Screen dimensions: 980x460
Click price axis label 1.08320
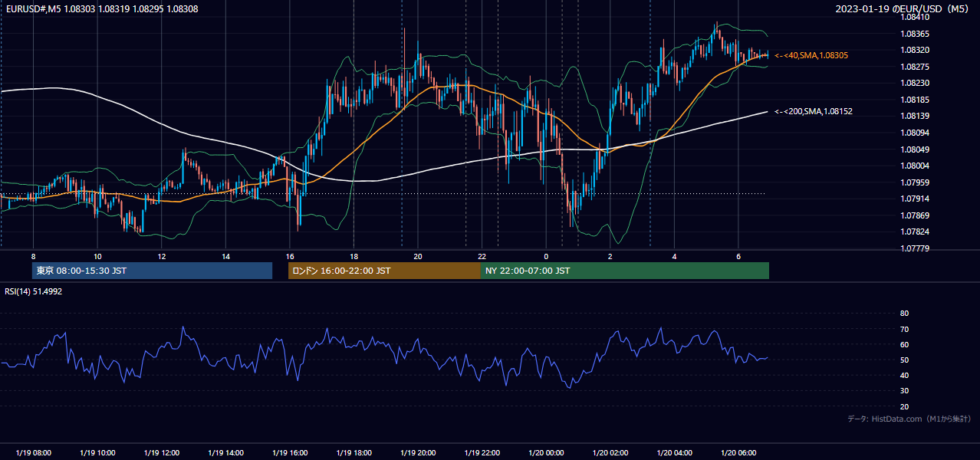(914, 50)
